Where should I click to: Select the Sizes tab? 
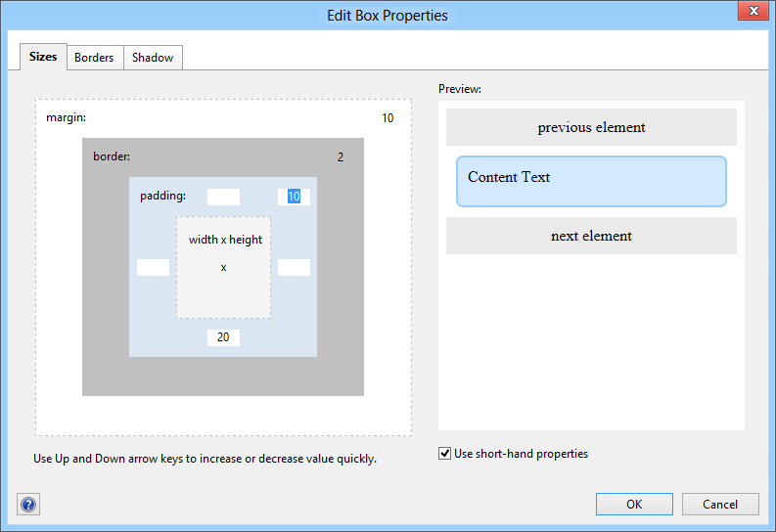point(43,58)
